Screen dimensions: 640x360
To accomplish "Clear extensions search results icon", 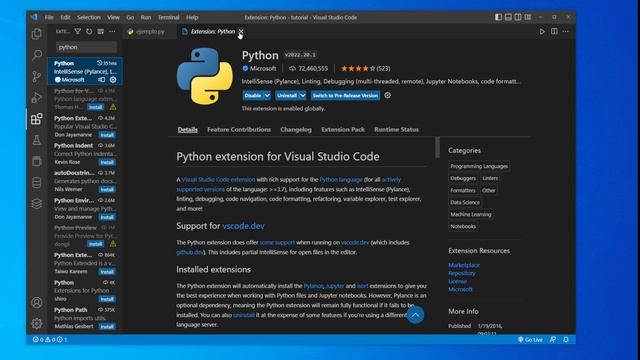I will point(100,31).
